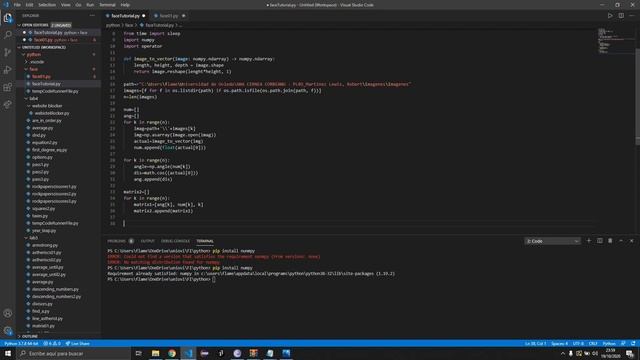Open Explorer panel More Actions ellipsis

[x=92, y=16]
